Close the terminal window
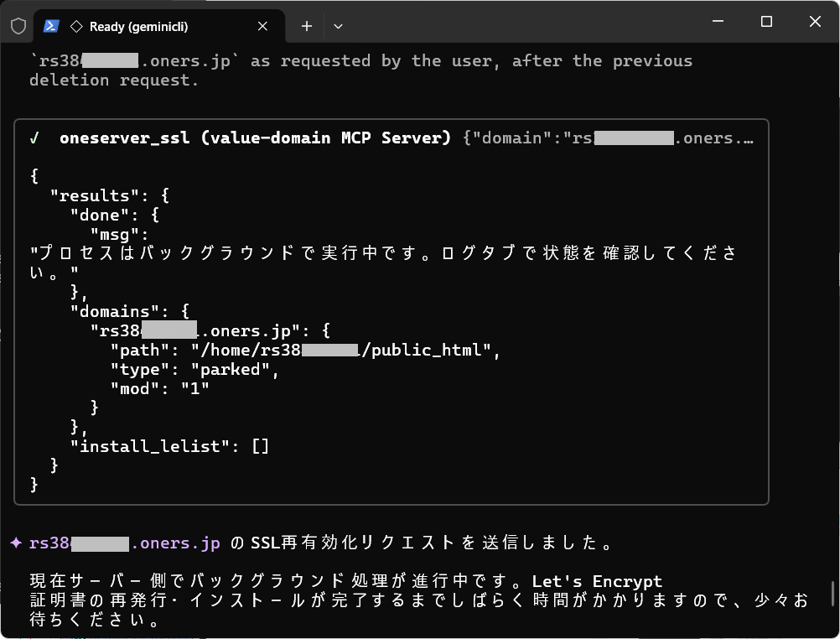Viewport: 840px width, 639px height. (815, 22)
